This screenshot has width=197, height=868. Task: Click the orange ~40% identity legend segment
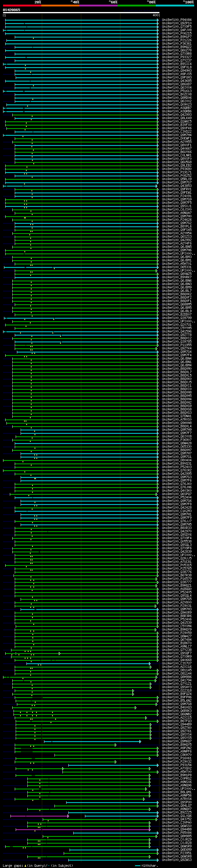pyautogui.click(x=60, y=6)
